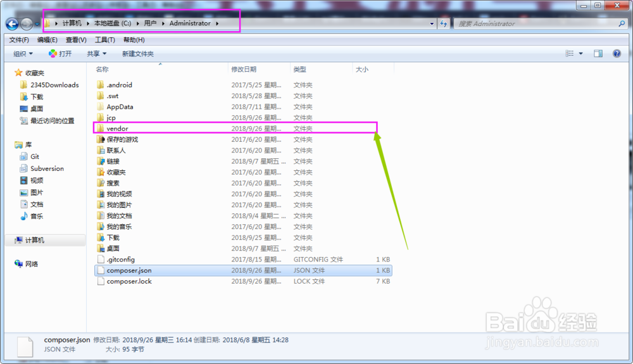The image size is (633, 364).
Task: Open the 文档 library in sidebar
Action: pos(36,204)
